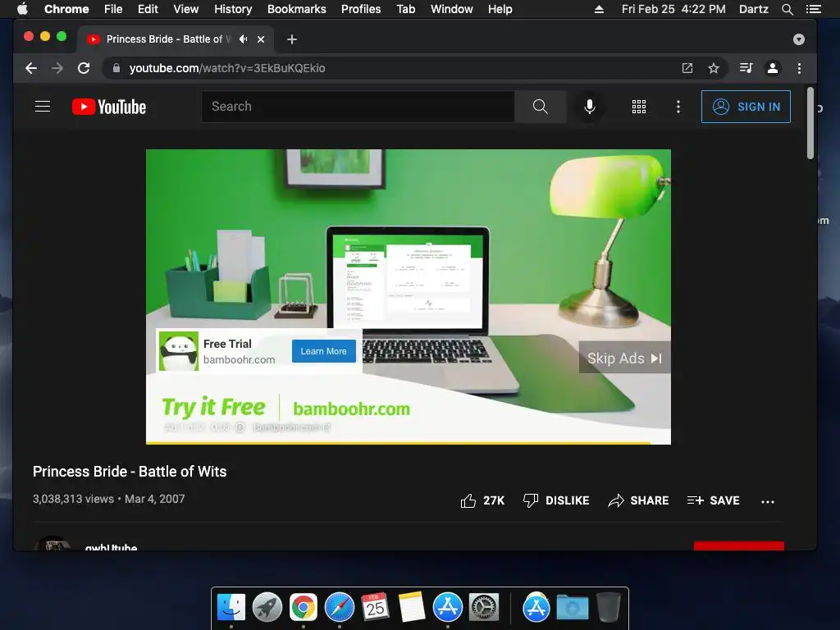Go back in Chrome
Screen dimensions: 840x630
point(31,68)
